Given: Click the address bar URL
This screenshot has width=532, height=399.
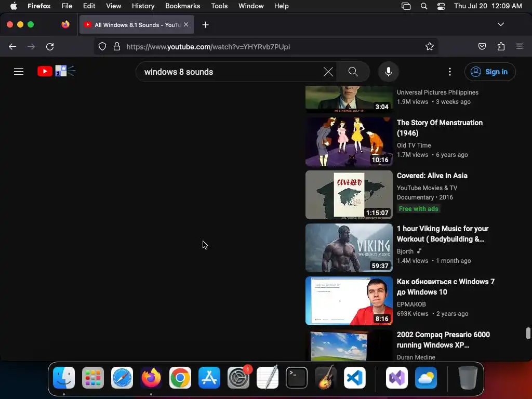Looking at the screenshot, I should 208,47.
